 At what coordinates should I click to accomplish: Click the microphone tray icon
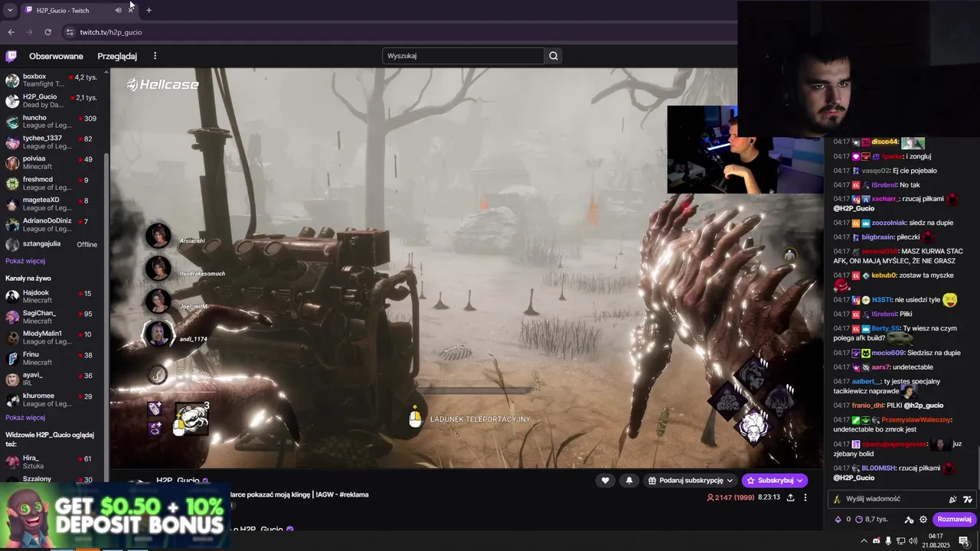point(888,541)
